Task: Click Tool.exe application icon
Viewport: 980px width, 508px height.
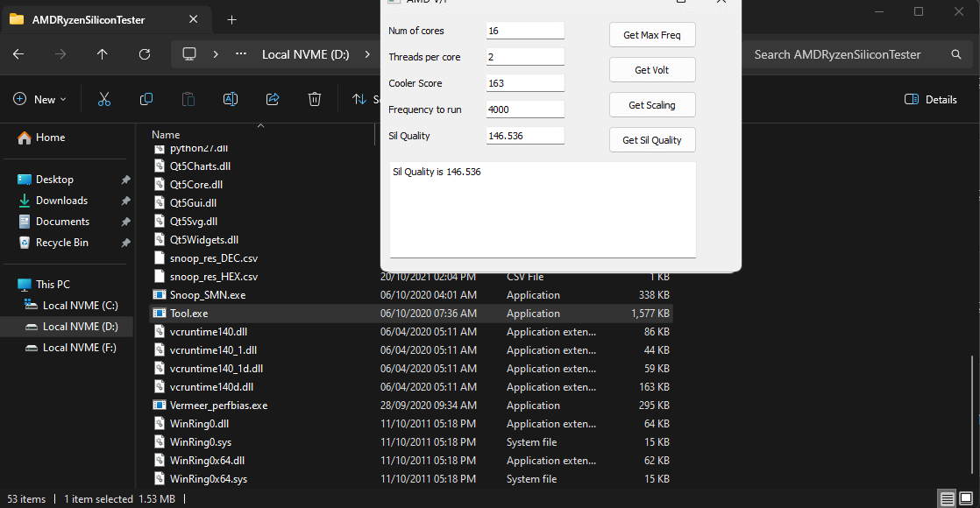Action: (x=160, y=313)
